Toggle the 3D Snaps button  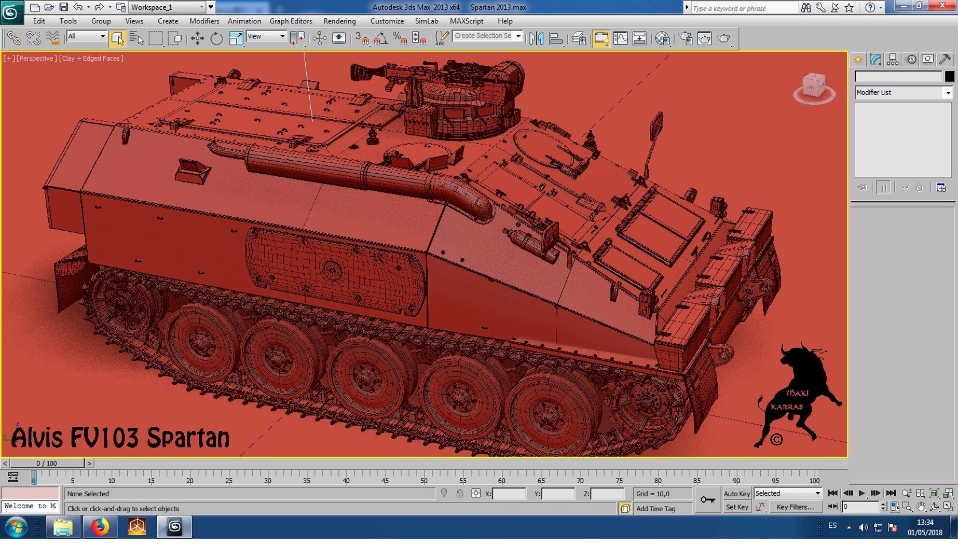point(361,38)
